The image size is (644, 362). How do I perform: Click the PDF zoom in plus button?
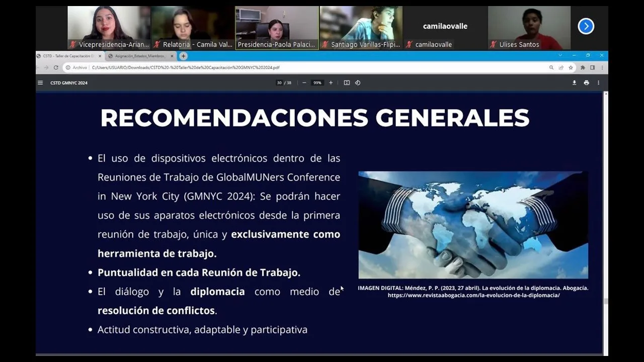(x=331, y=83)
